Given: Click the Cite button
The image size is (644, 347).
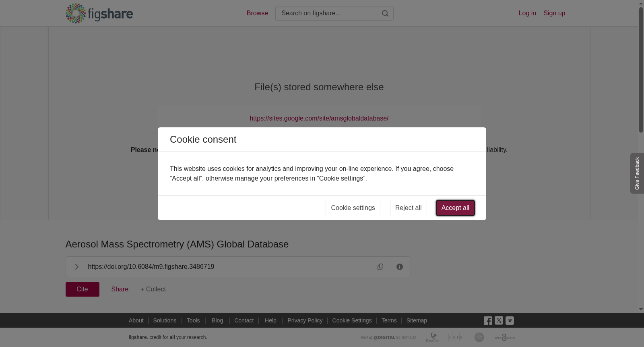Looking at the screenshot, I should (83, 289).
